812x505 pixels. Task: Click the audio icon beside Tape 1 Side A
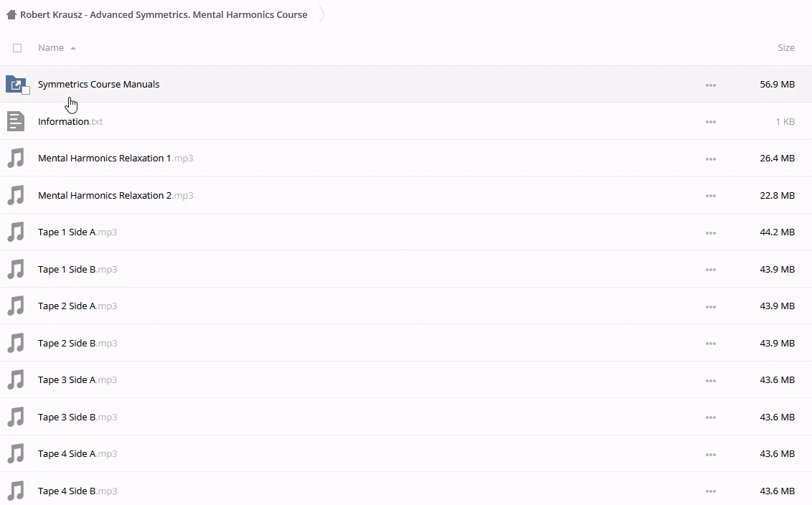coord(15,232)
